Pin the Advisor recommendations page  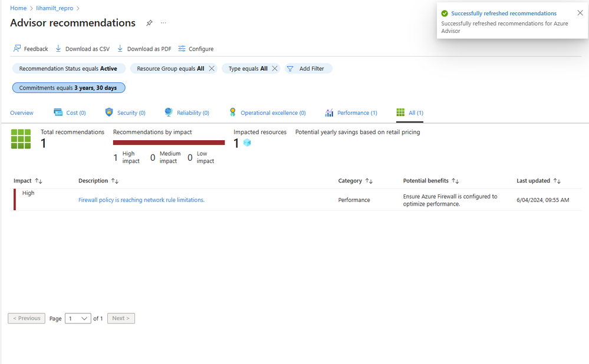[149, 23]
